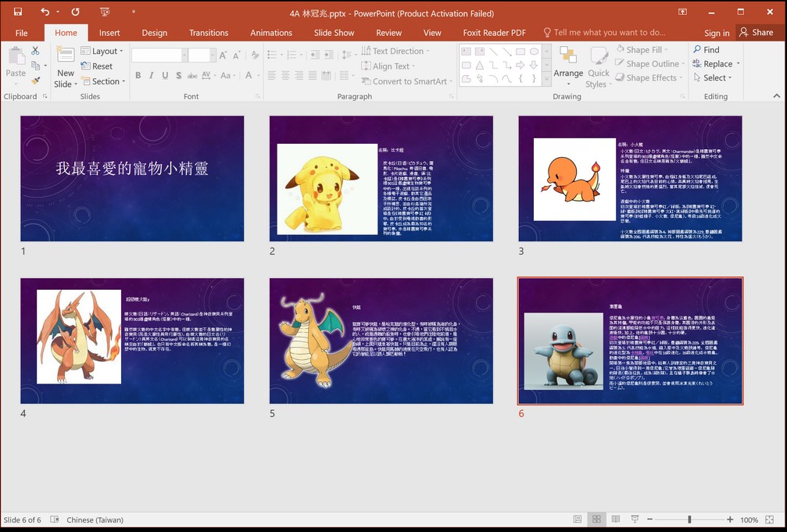Click Sign in
Image resolution: width=787 pixels, height=532 pixels.
pos(717,33)
